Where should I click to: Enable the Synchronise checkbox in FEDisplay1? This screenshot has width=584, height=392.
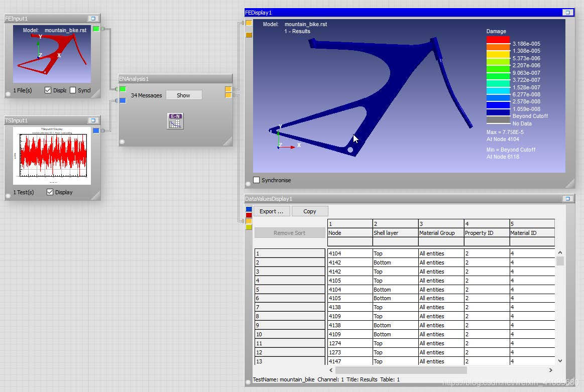pos(257,180)
